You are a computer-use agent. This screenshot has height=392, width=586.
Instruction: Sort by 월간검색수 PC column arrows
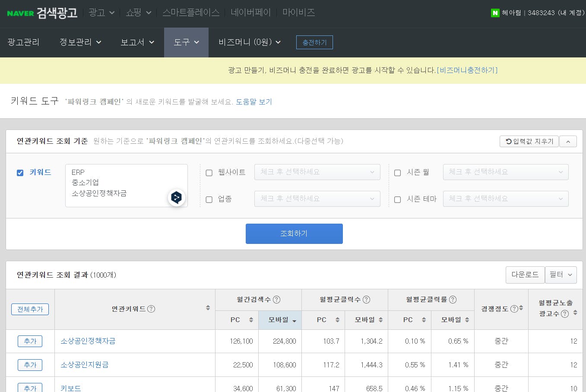pos(251,320)
